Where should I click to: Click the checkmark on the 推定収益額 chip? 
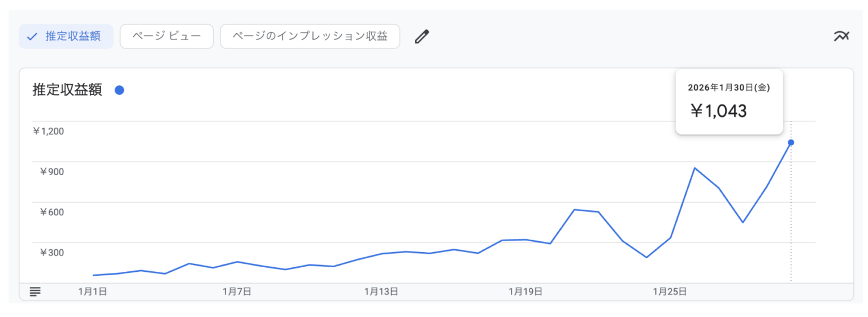pos(32,37)
